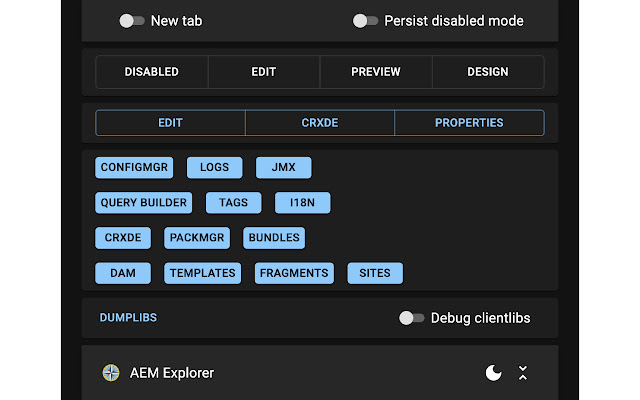
Task: Open page PROPERTIES view
Action: pos(469,123)
